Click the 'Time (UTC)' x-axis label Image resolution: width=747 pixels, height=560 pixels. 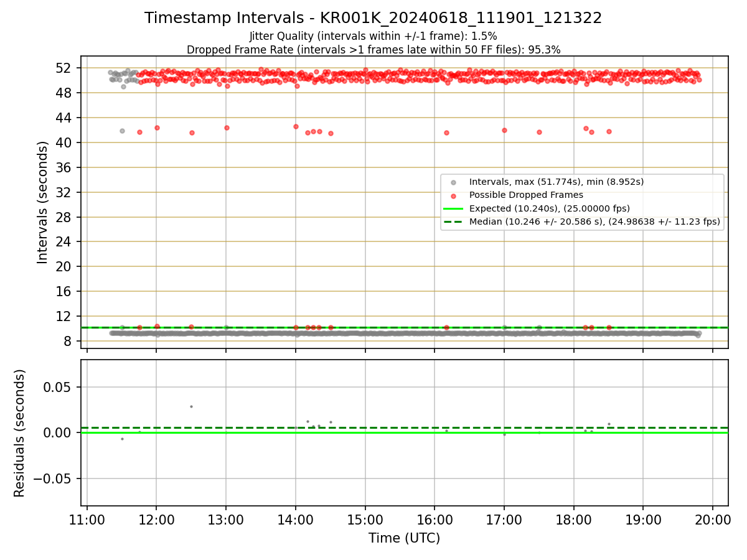tap(405, 538)
